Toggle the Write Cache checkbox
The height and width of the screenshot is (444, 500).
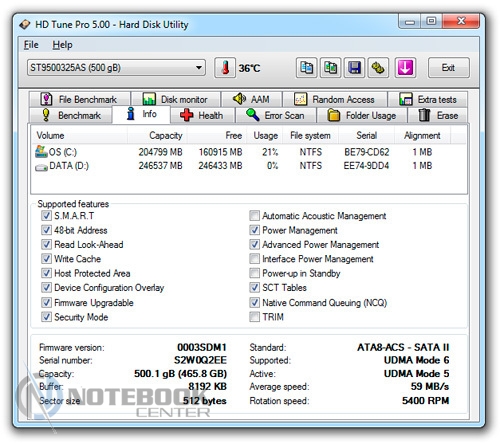pyautogui.click(x=46, y=259)
